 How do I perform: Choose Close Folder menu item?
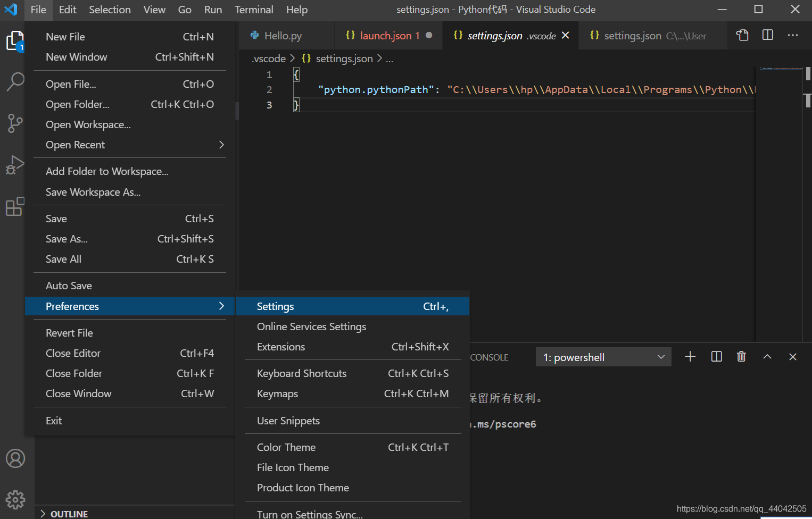coord(130,373)
